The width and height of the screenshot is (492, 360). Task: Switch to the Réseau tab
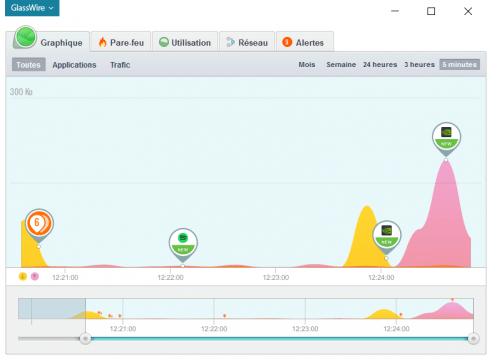(247, 42)
